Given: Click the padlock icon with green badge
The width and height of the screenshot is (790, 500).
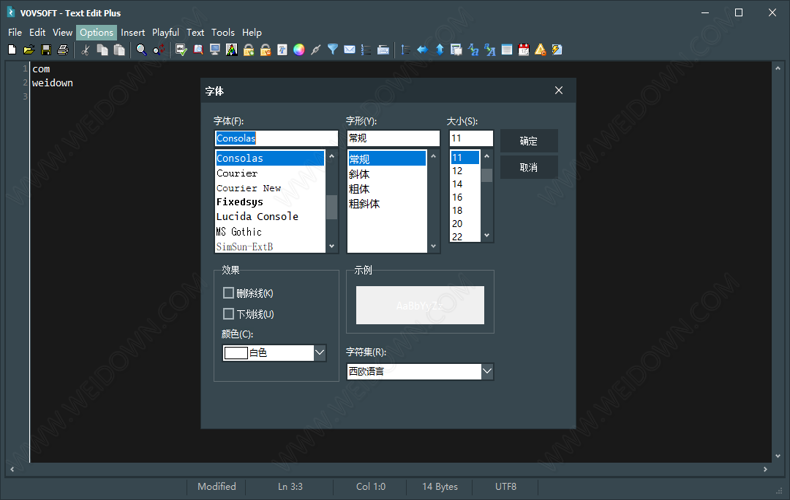Looking at the screenshot, I should 248,49.
